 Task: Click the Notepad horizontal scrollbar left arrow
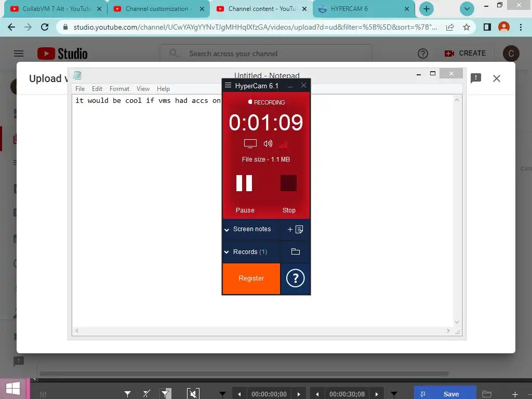(77, 330)
